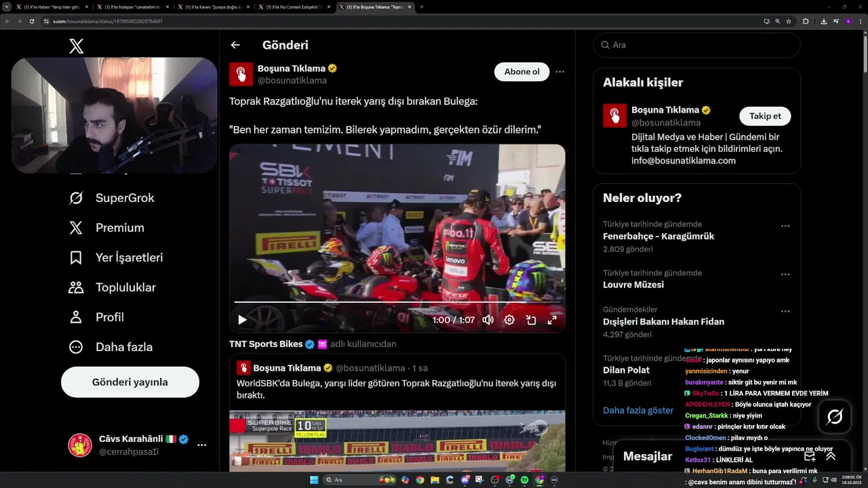Bookmark this page with the star
Image resolution: width=868 pixels, height=488 pixels.
point(789,21)
